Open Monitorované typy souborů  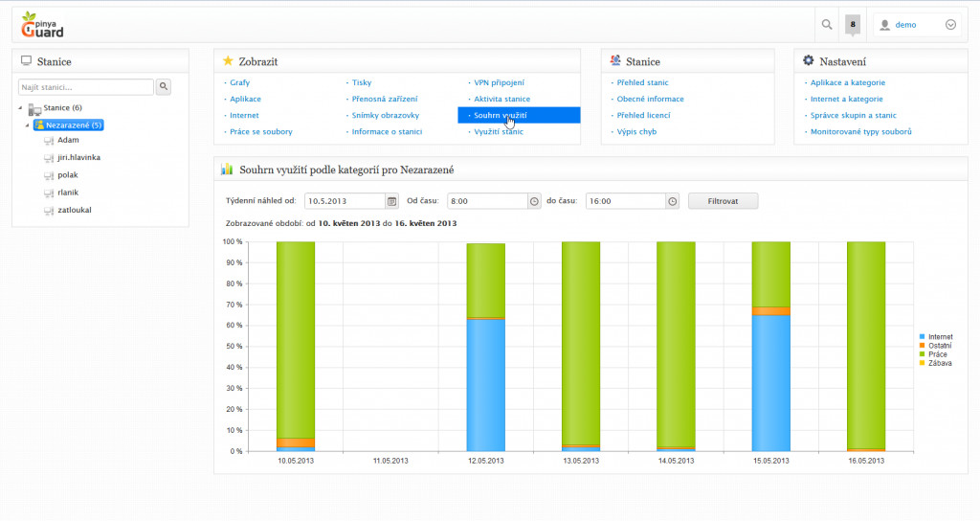(x=860, y=131)
